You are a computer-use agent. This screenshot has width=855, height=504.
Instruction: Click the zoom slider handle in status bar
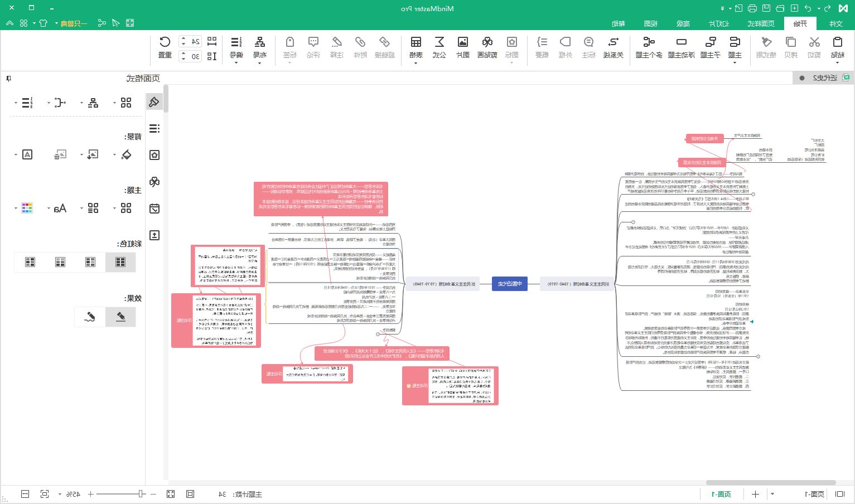pyautogui.click(x=141, y=494)
